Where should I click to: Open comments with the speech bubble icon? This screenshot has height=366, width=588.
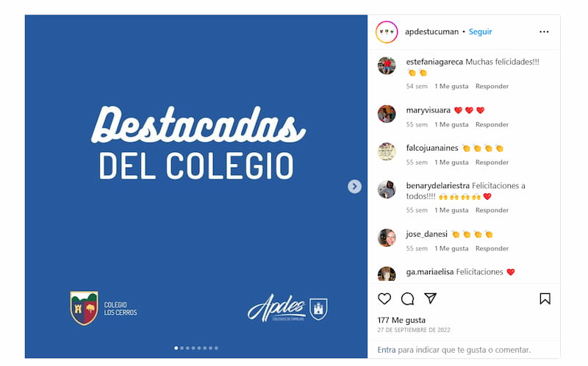pyautogui.click(x=407, y=299)
